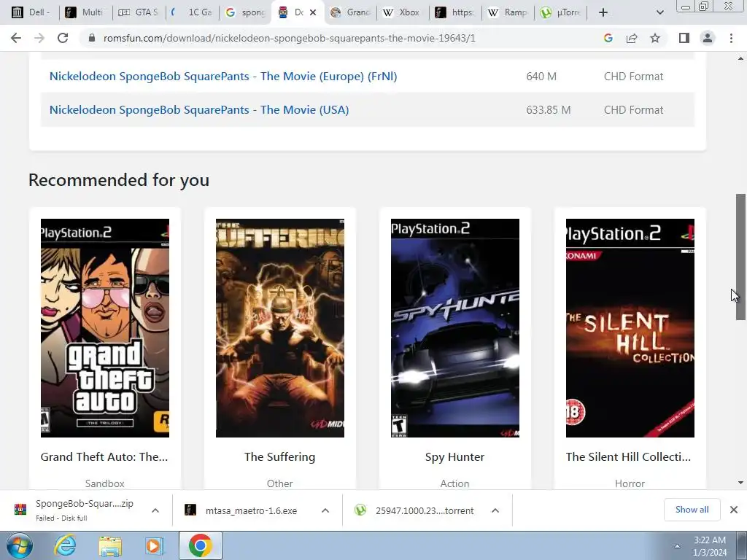Click the Action genre label
Viewport: 747px width, 560px height.
[x=454, y=483]
